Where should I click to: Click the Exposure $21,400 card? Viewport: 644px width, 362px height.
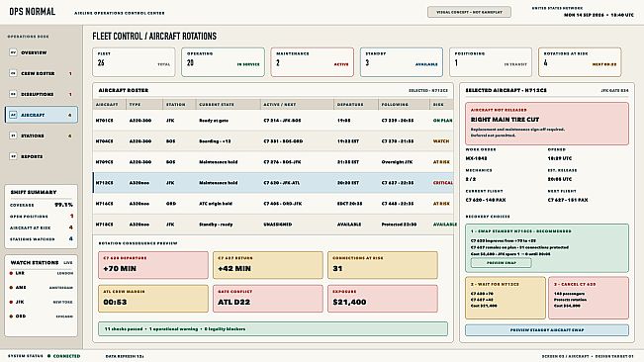point(383,299)
